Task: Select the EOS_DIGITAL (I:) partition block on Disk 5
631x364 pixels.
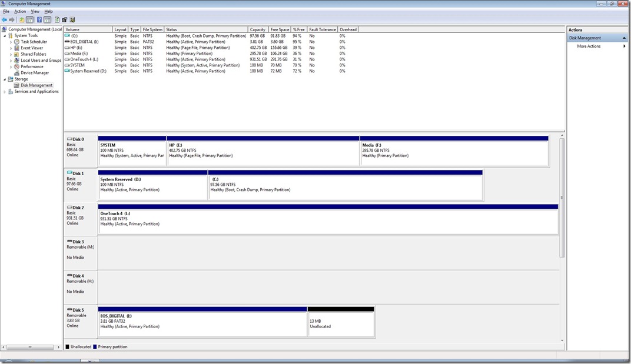Action: click(203, 322)
